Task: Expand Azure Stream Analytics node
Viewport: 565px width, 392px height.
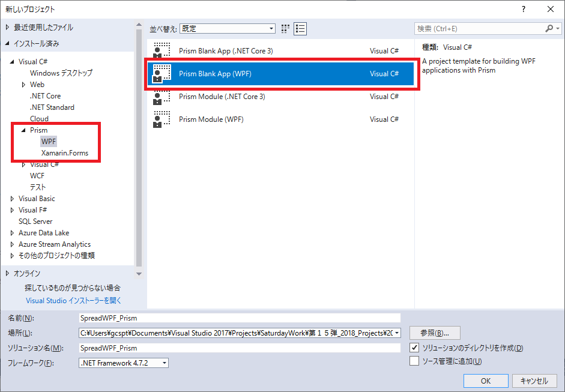Action: pos(12,244)
